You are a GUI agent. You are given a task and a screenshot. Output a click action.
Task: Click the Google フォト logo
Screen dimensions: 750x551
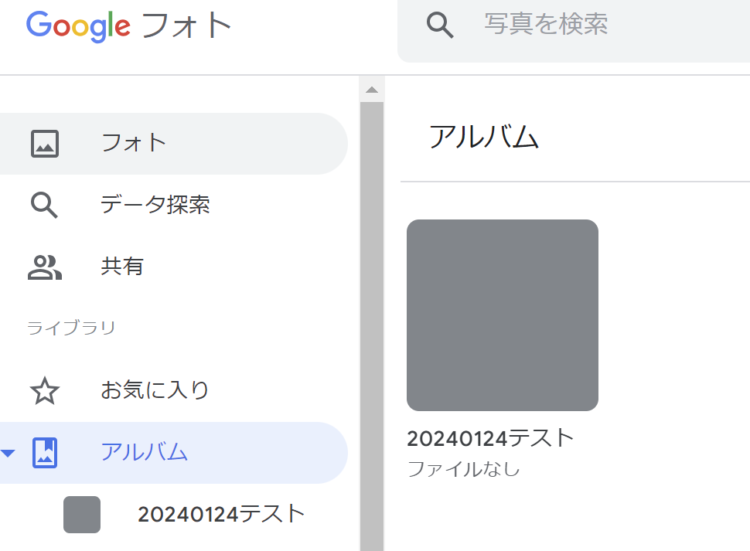point(129,26)
